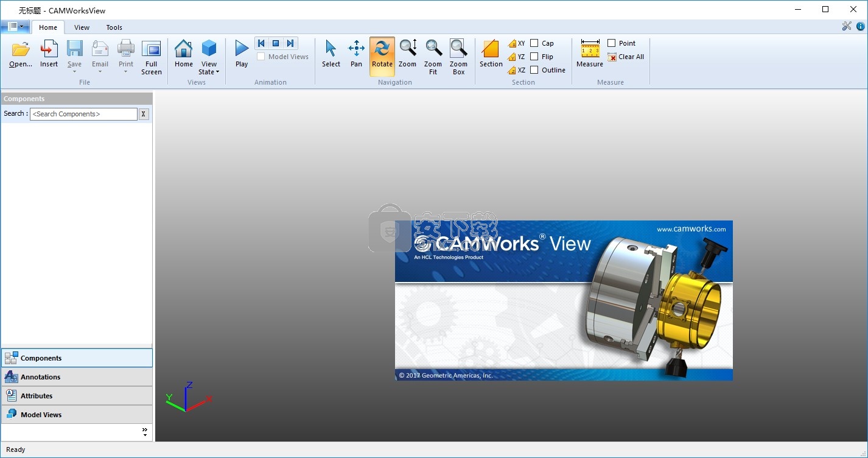Open the Model Views pane
The height and width of the screenshot is (458, 868).
pos(77,415)
